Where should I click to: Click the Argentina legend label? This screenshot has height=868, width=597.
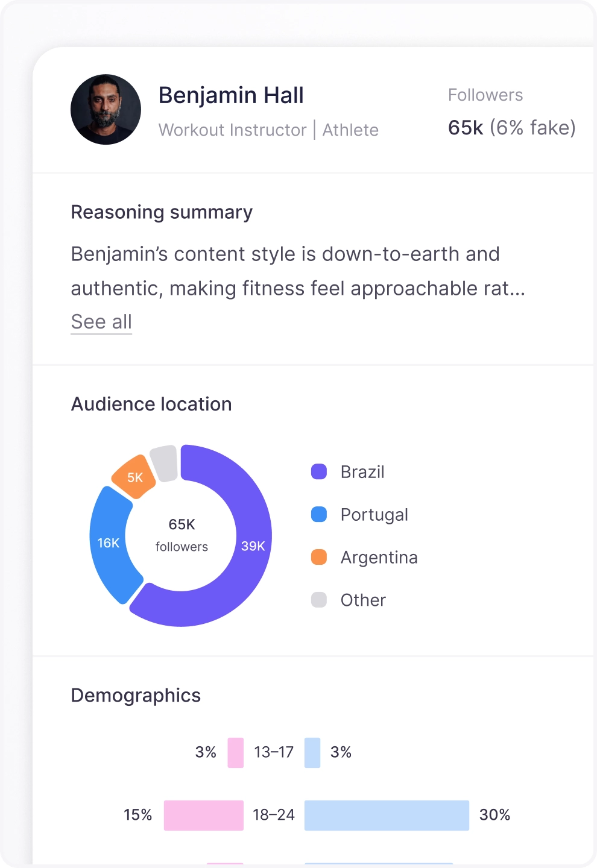379,558
